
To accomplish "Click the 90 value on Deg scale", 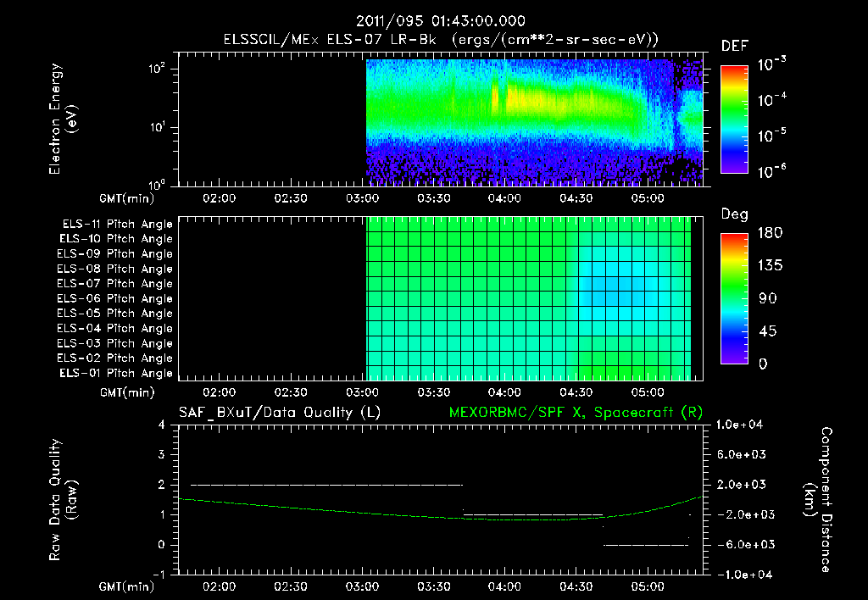I will point(768,299).
